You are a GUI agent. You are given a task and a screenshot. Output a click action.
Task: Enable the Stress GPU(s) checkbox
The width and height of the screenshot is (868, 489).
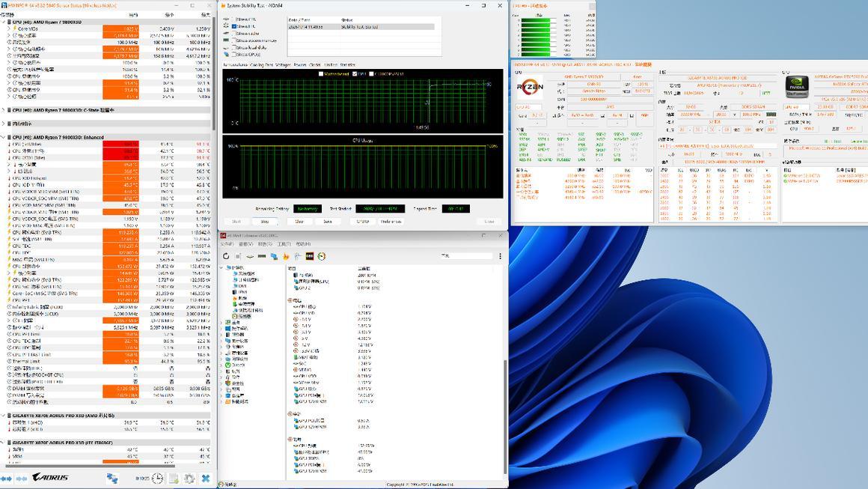click(234, 53)
